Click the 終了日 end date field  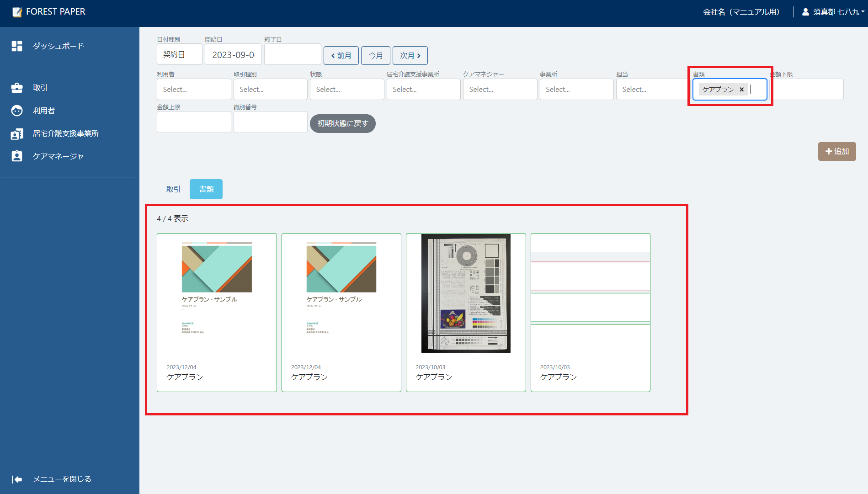tap(293, 55)
